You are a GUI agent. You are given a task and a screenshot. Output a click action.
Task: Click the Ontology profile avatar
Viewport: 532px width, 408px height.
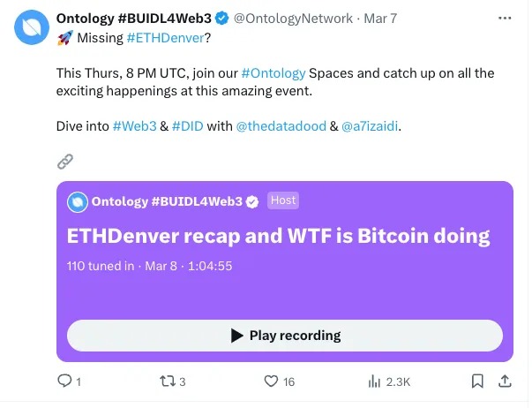[30, 27]
